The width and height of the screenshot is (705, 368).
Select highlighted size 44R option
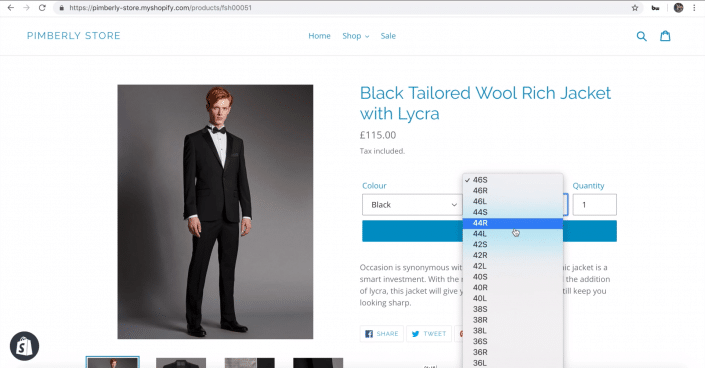[513, 223]
